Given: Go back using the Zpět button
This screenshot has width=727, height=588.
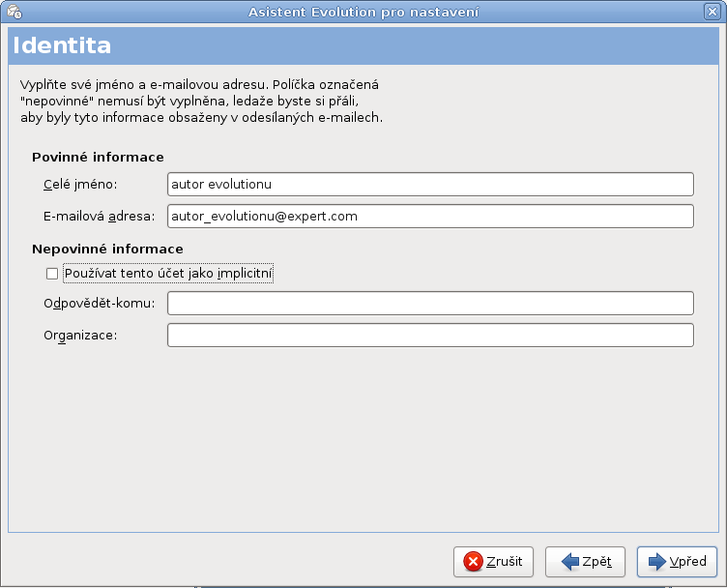Looking at the screenshot, I should pos(585,562).
